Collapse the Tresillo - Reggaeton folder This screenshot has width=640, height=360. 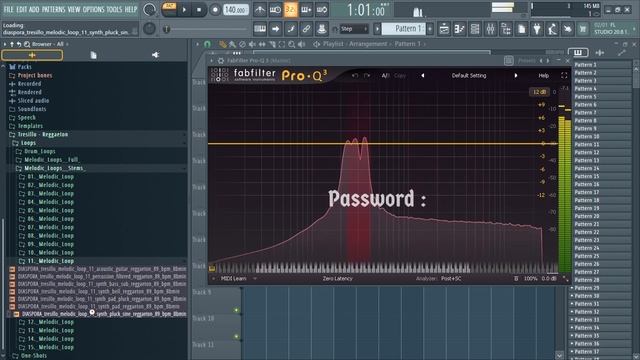(x=43, y=134)
